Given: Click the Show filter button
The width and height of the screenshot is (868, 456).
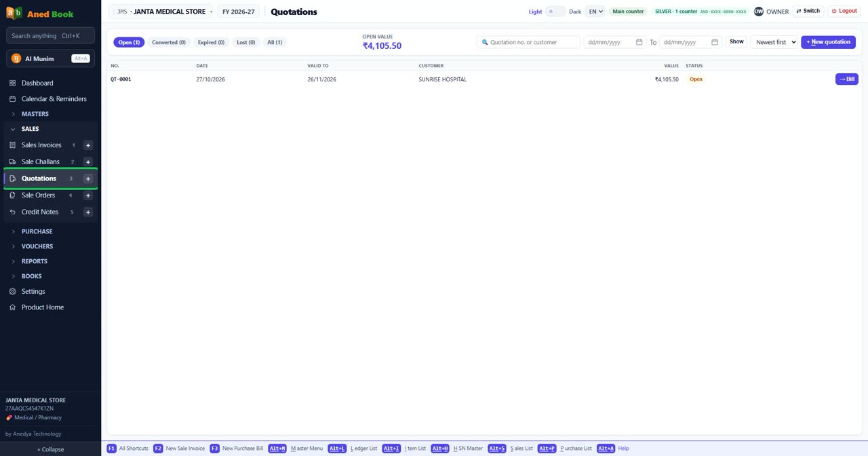Looking at the screenshot, I should pos(736,42).
